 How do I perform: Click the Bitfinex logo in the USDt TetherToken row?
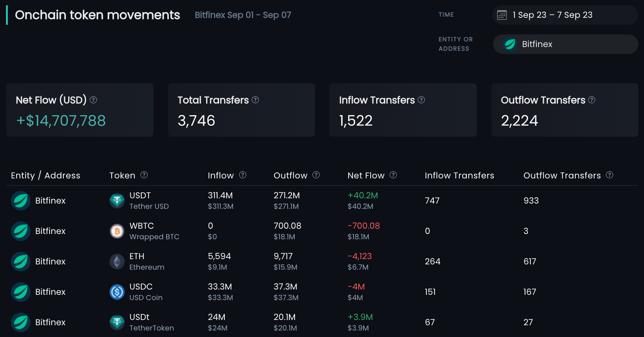pyautogui.click(x=21, y=322)
